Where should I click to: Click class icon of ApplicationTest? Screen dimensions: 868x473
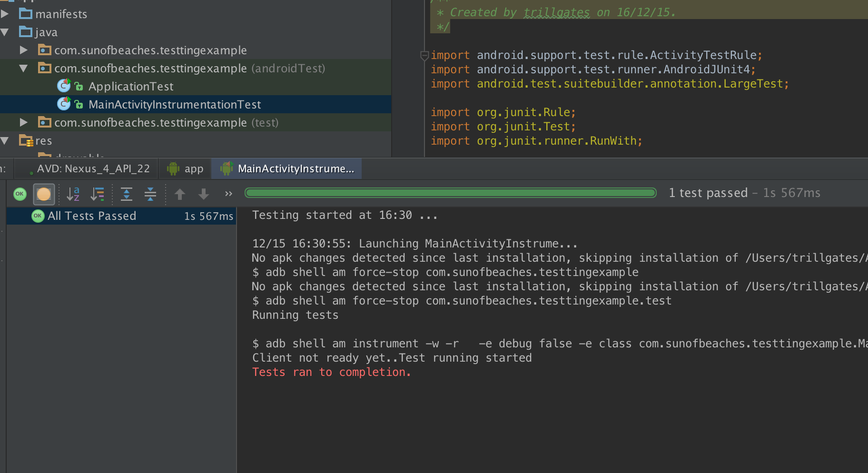[x=64, y=86]
